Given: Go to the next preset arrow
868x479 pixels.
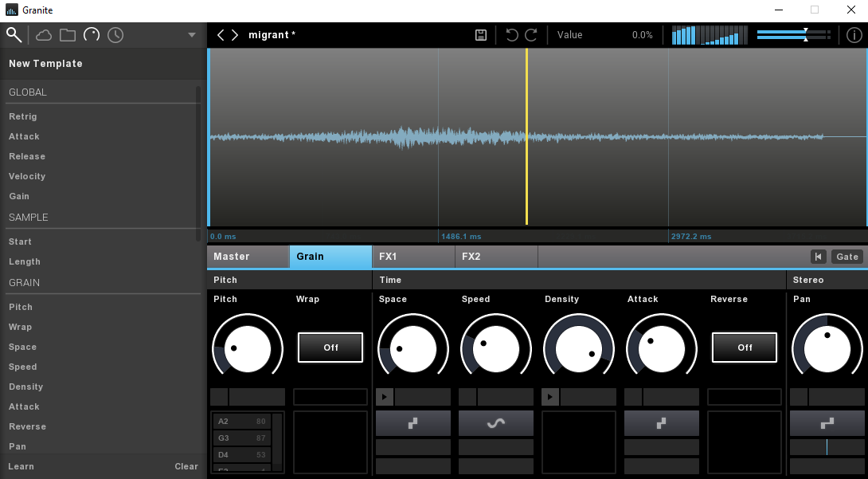Looking at the screenshot, I should (x=235, y=35).
